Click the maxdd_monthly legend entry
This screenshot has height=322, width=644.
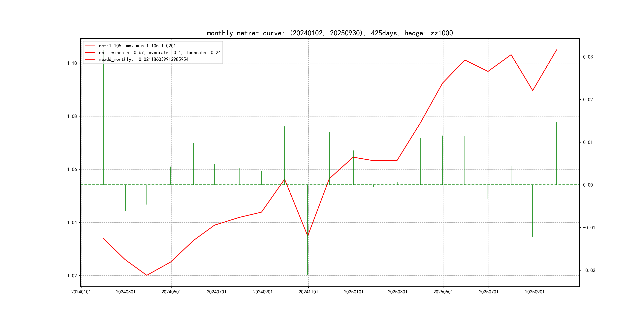point(143,59)
